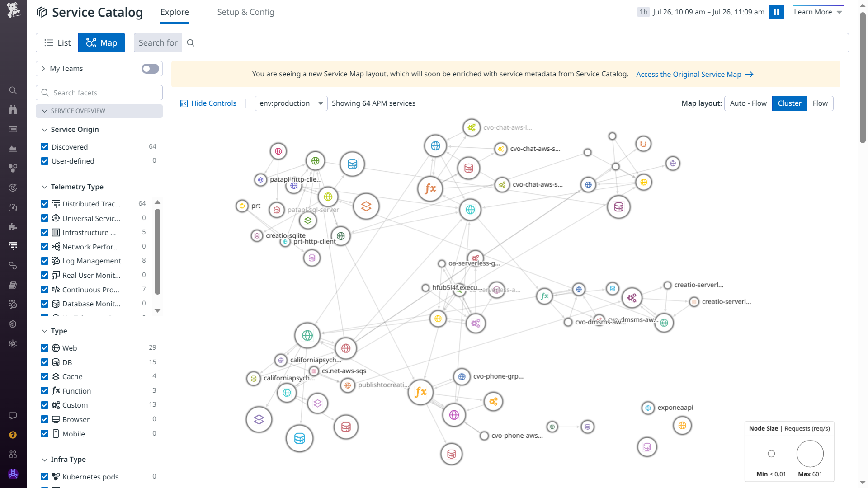Image resolution: width=868 pixels, height=488 pixels.
Task: Uncheck the Log Management checkbox
Action: [x=44, y=261]
